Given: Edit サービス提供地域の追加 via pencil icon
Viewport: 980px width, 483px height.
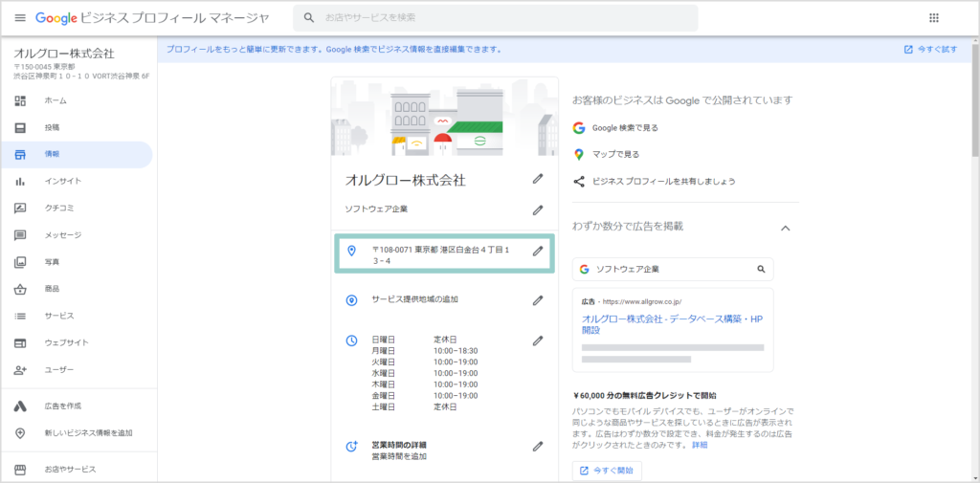Looking at the screenshot, I should pos(538,300).
